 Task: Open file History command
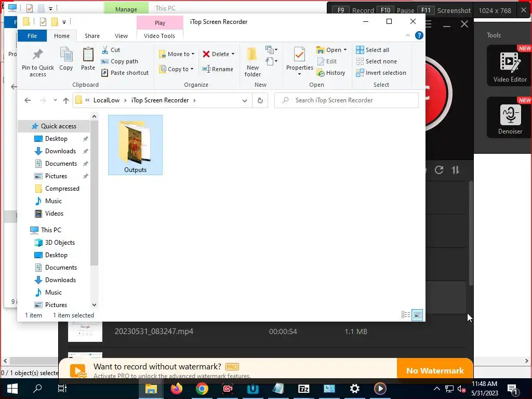point(331,73)
